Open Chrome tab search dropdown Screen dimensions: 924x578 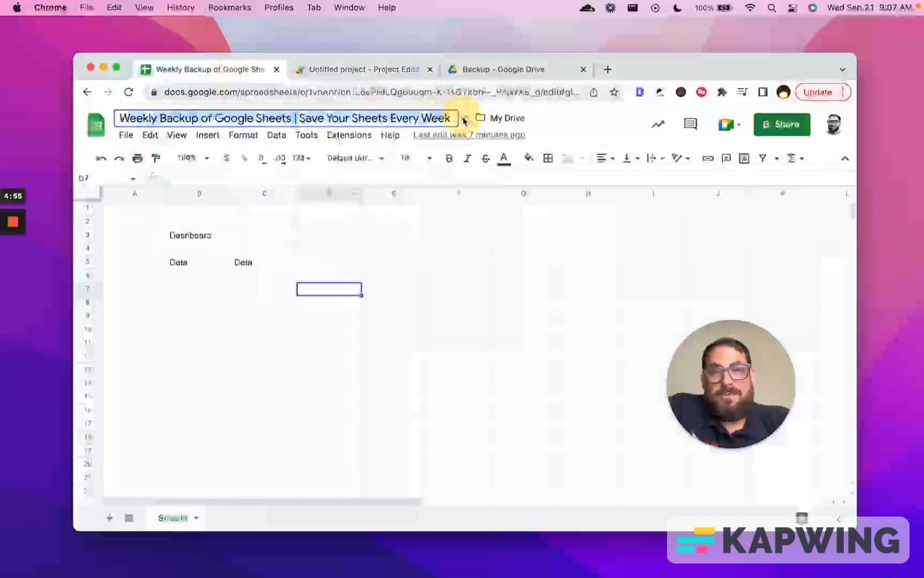click(x=842, y=69)
